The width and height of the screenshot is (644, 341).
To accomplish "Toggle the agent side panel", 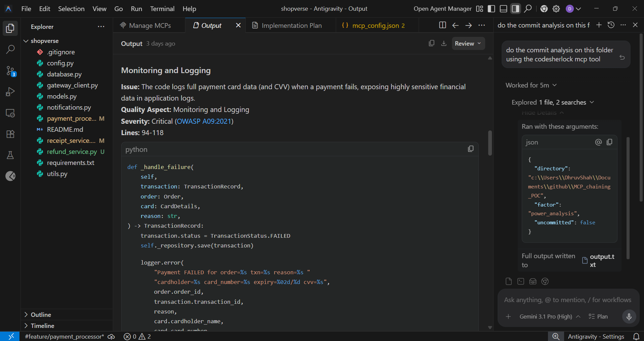I will tap(515, 9).
